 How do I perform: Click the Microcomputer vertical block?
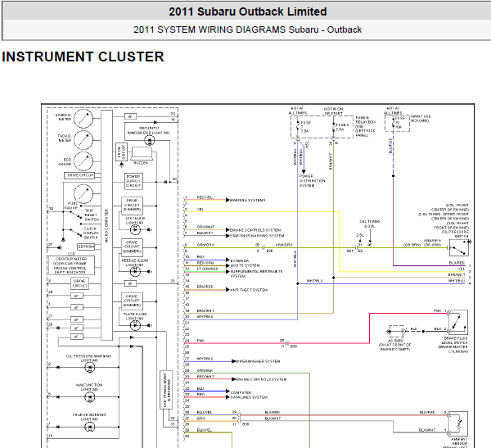point(106,225)
